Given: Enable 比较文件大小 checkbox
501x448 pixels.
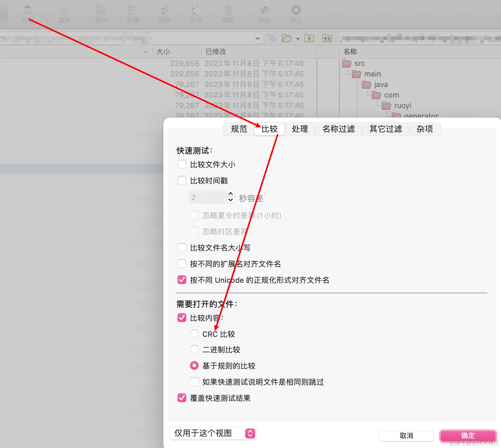Looking at the screenshot, I should point(182,164).
